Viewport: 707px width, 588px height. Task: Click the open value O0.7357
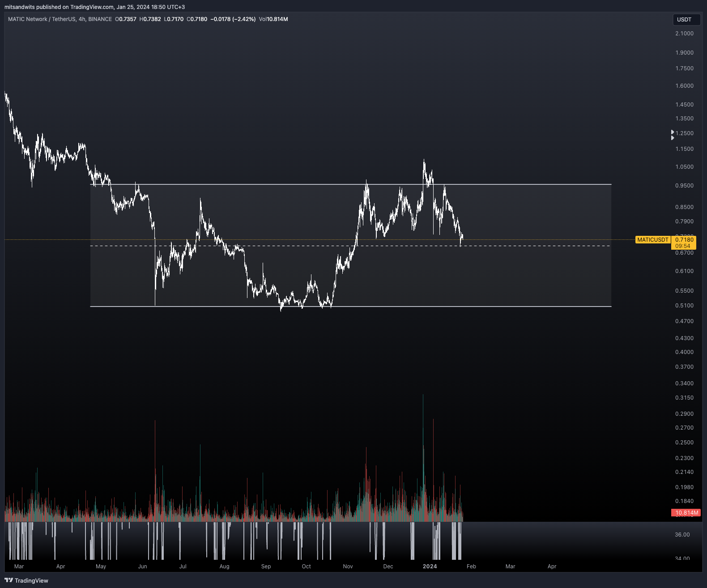126,19
